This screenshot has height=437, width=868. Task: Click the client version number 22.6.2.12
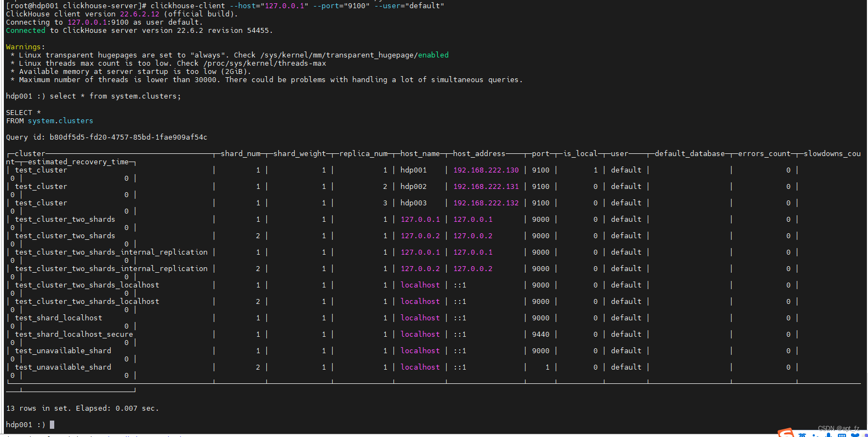pyautogui.click(x=140, y=14)
